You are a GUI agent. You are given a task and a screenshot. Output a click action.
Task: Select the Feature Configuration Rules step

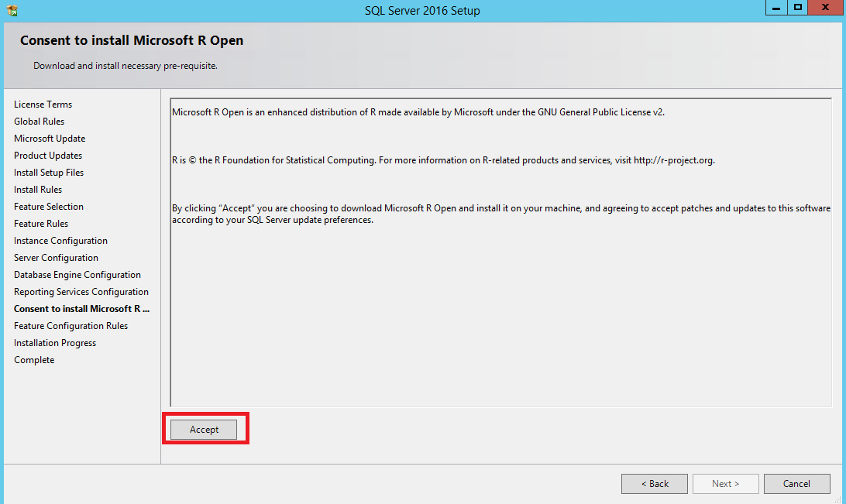point(71,326)
